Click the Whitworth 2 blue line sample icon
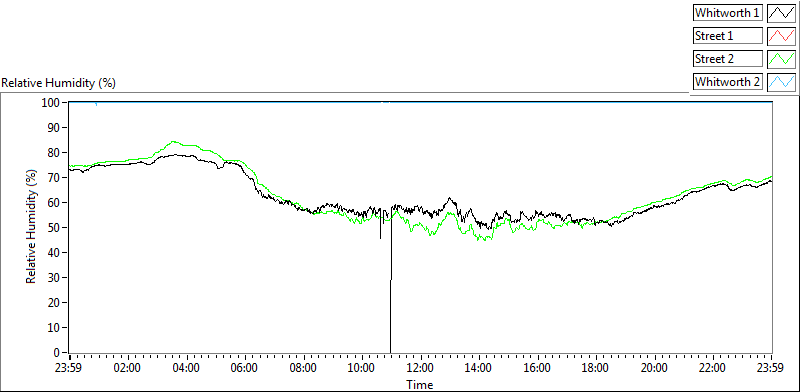Viewport: 800px width, 392px height. 781,81
